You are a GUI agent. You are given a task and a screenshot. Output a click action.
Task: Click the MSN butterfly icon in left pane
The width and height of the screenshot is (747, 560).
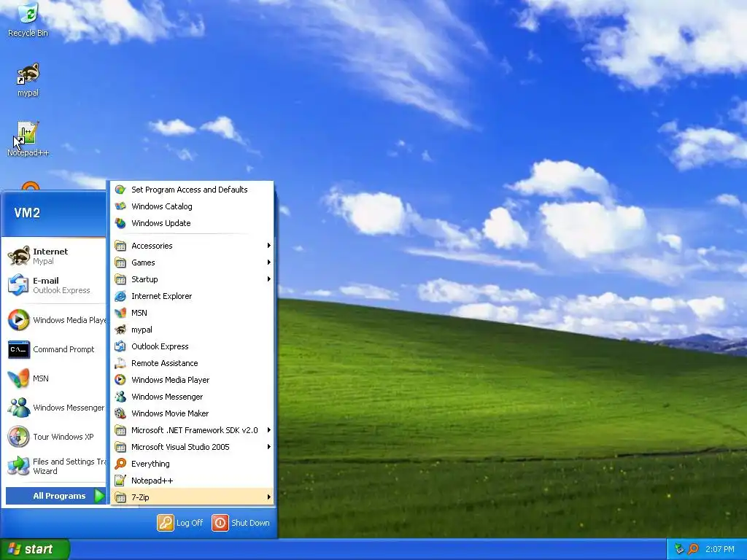(18, 378)
